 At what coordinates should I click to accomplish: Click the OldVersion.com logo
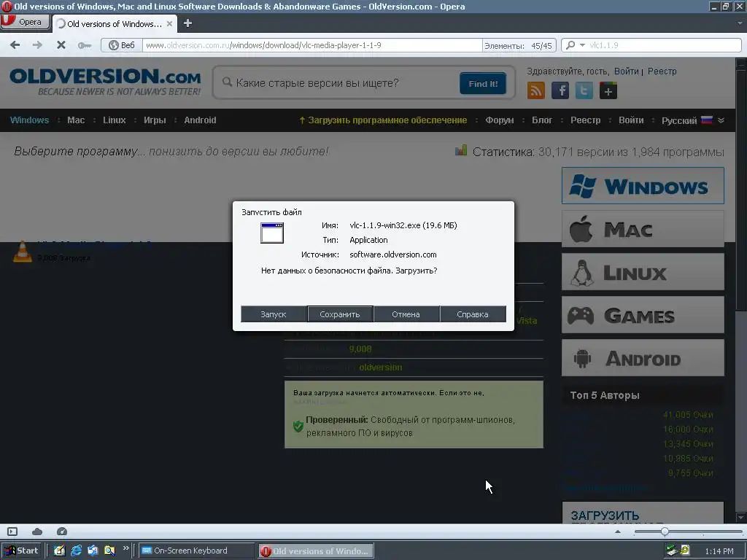pos(105,82)
